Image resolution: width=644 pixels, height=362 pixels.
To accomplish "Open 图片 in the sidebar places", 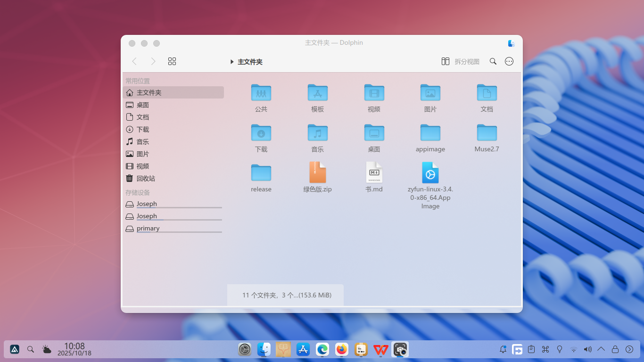I will click(x=173, y=154).
